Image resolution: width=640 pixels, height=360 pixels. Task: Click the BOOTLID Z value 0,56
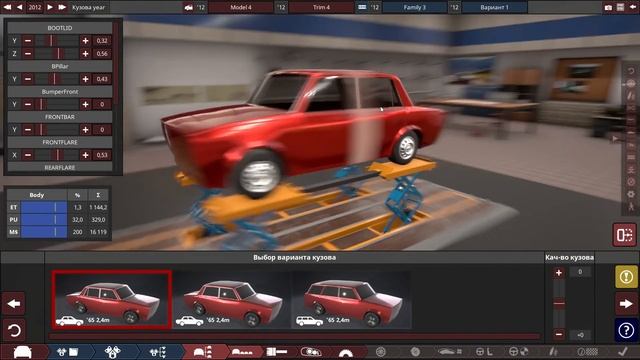click(102, 53)
